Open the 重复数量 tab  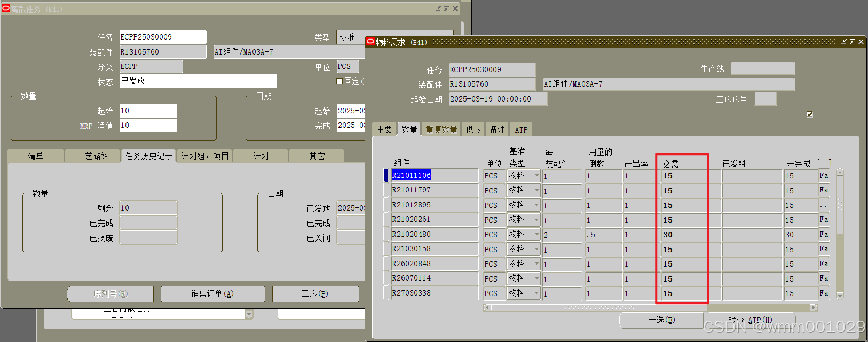[x=441, y=129]
